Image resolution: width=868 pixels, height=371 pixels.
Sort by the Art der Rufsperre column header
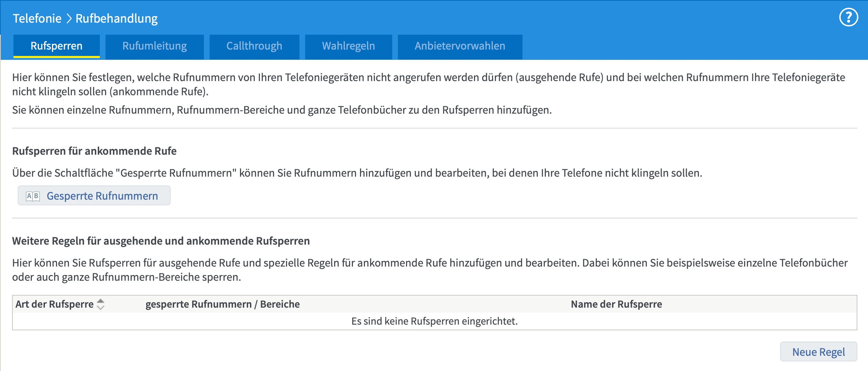pyautogui.click(x=55, y=304)
